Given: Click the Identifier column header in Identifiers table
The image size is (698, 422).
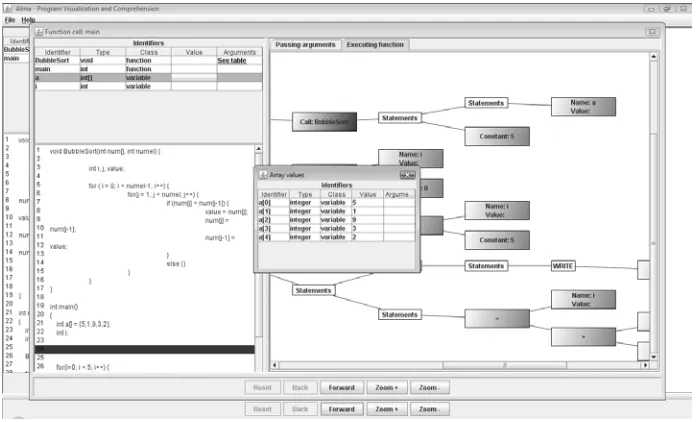Looking at the screenshot, I should (57, 52).
